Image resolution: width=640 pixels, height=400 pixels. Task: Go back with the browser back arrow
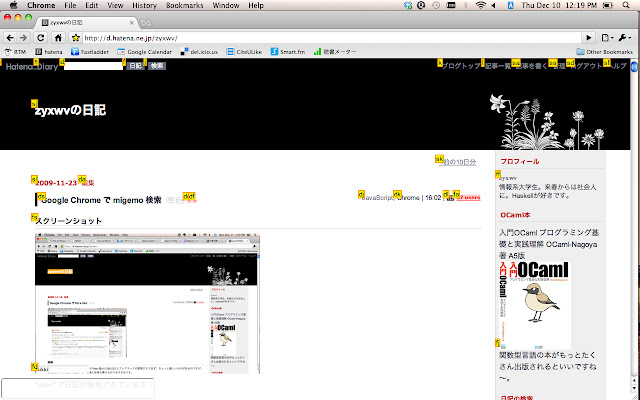coord(10,38)
